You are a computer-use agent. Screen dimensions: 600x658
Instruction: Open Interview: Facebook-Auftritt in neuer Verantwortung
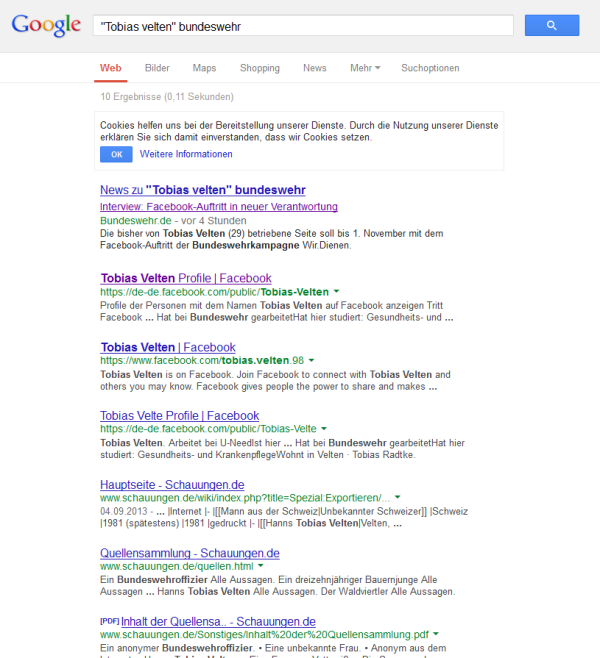pos(219,206)
